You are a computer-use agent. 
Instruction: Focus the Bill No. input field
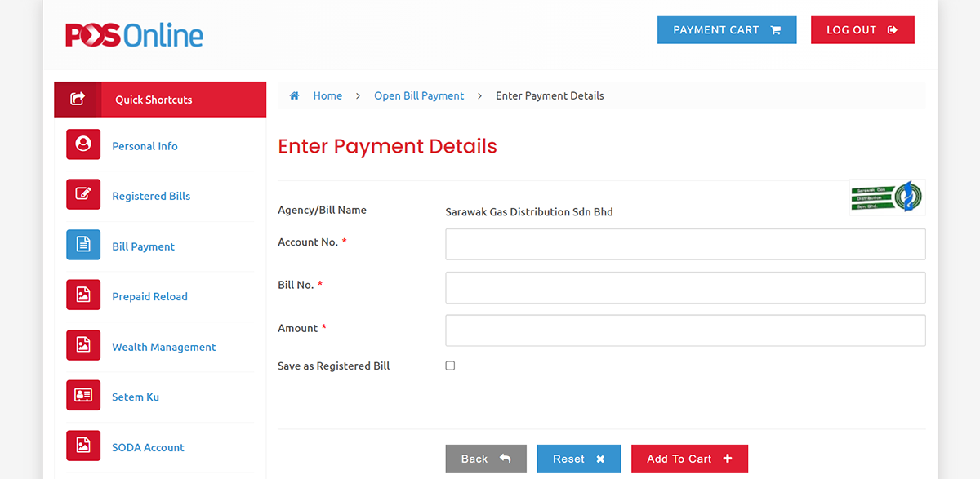click(685, 287)
